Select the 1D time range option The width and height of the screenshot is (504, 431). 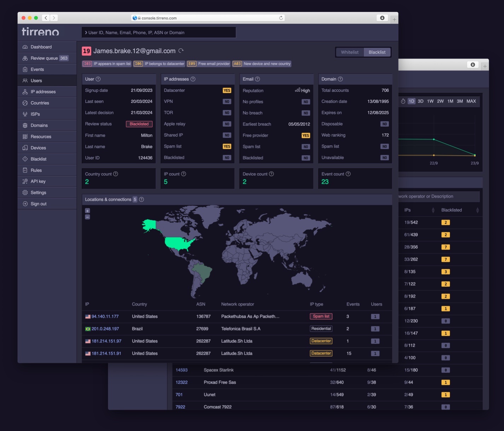click(x=411, y=101)
